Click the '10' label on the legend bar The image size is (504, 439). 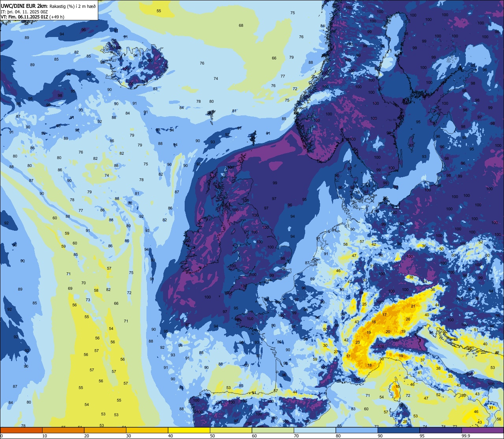[x=44, y=436]
